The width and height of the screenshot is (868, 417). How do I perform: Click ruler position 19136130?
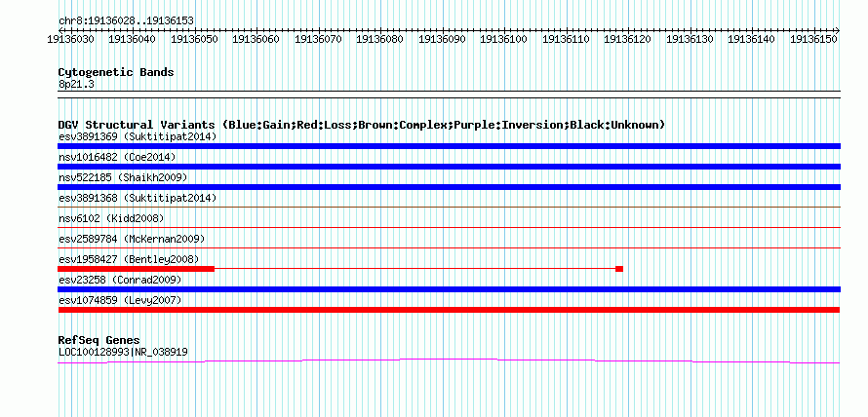690,39
